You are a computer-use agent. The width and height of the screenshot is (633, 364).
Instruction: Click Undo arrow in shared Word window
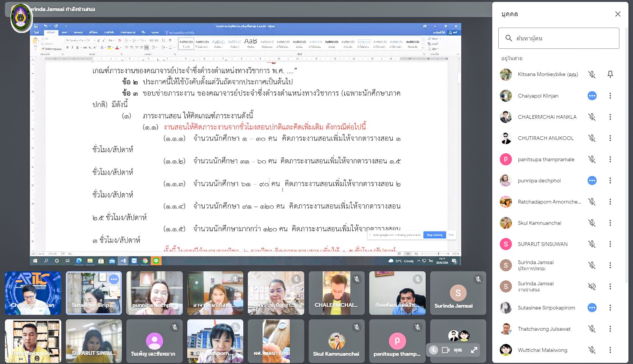tap(45, 26)
